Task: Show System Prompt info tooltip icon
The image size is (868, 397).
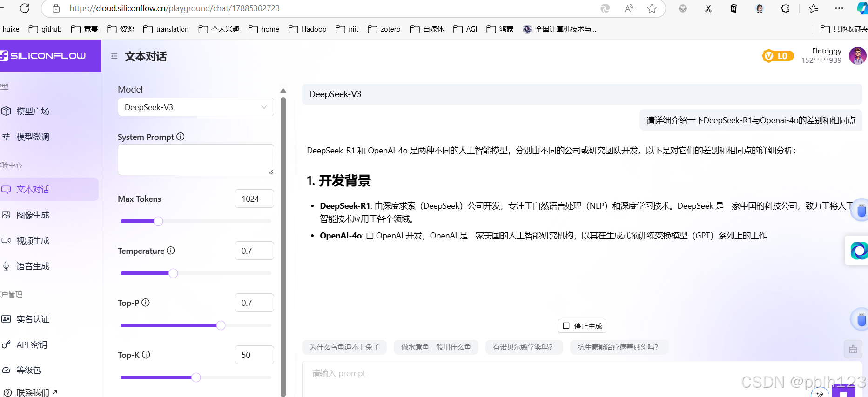Action: [181, 137]
